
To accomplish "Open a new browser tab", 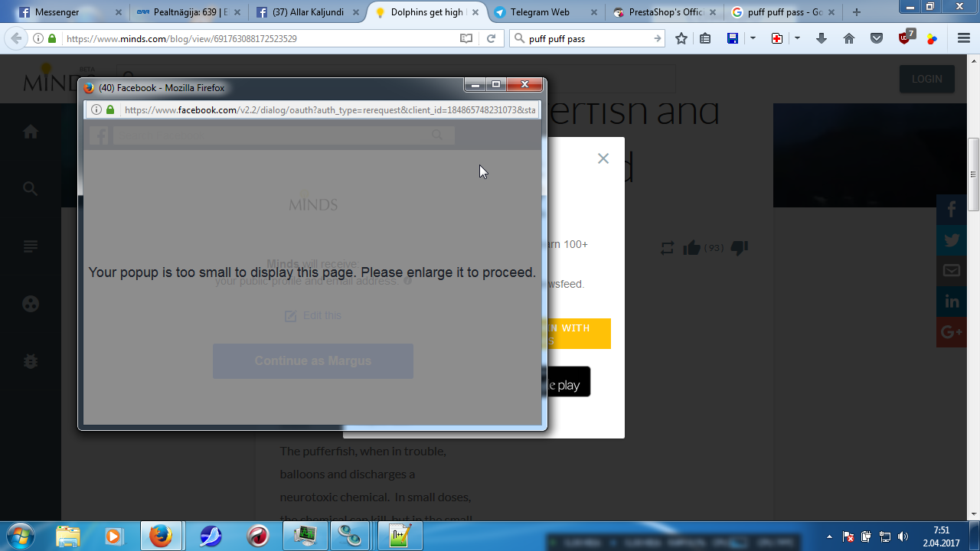I will point(857,12).
